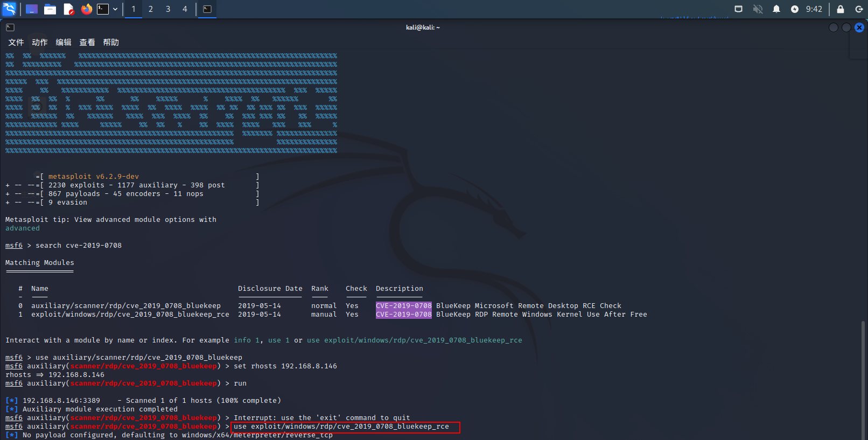The width and height of the screenshot is (868, 440).
Task: Click the 'Disclosure Date' column header
Action: click(270, 289)
